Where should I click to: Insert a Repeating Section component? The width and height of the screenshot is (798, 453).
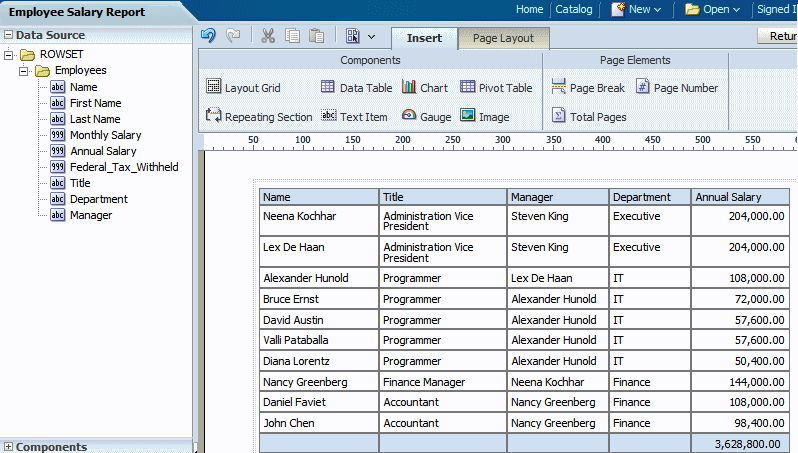point(259,117)
